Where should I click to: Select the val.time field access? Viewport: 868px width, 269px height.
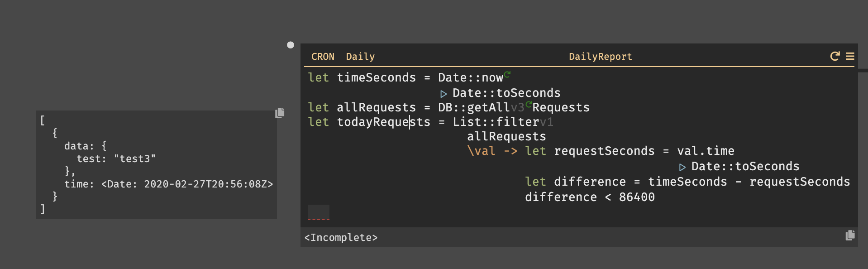point(706,151)
